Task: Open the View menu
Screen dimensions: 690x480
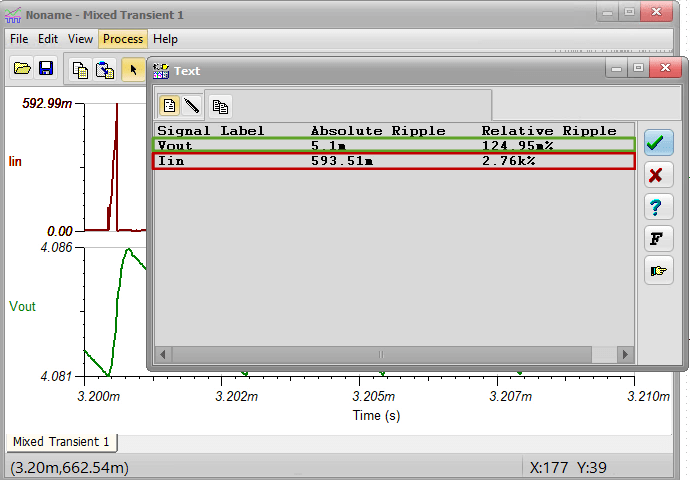Action: point(80,39)
